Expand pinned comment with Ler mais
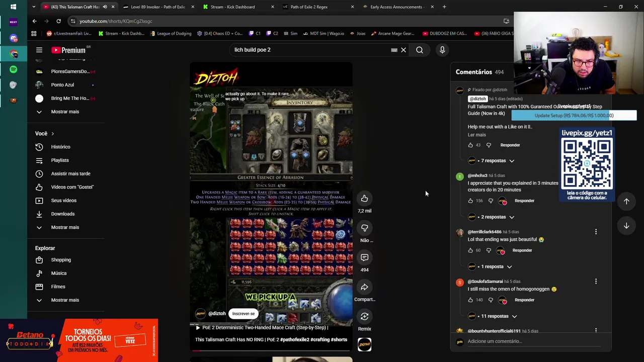 (477, 135)
